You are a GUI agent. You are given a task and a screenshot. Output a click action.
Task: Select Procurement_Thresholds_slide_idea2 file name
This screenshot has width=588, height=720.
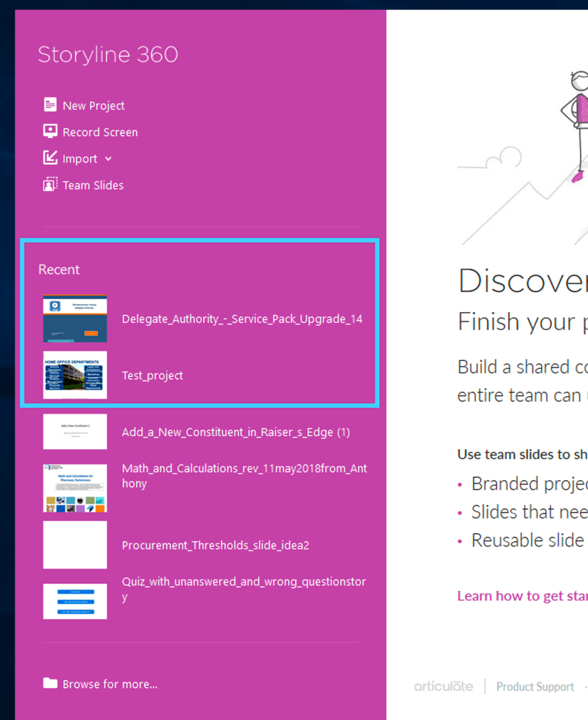(x=215, y=545)
